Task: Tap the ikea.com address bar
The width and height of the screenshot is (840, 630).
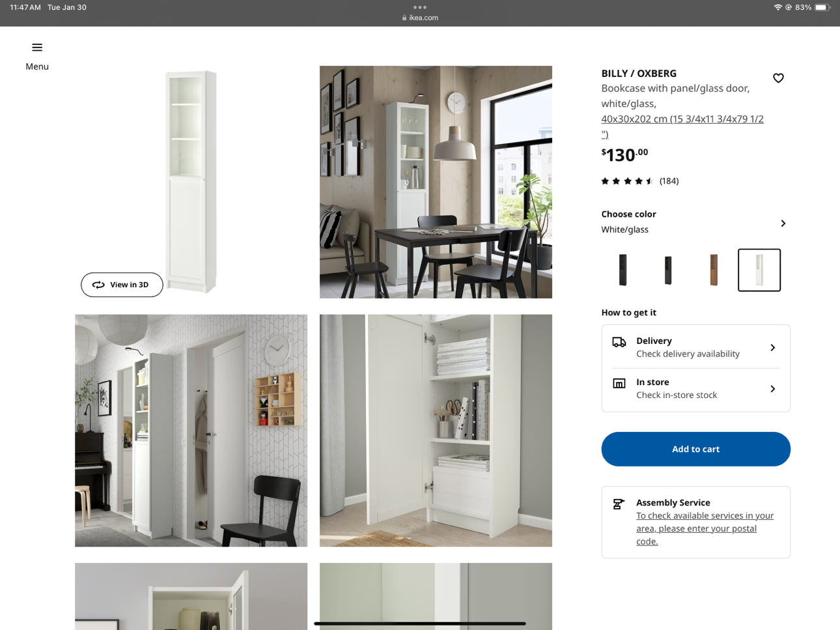Action: click(x=420, y=18)
